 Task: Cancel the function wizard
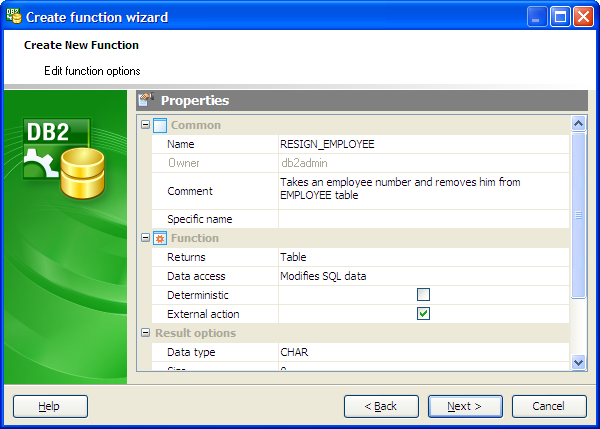[549, 406]
